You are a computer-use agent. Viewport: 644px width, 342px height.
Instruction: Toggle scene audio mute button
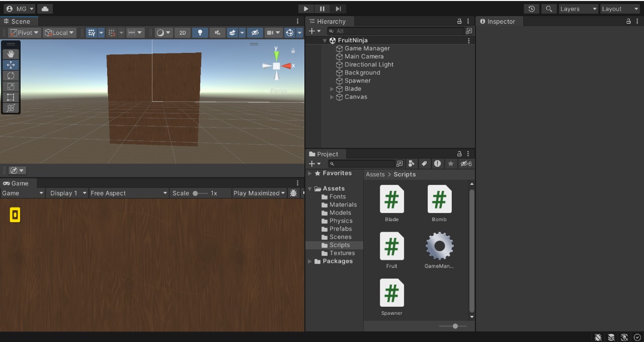click(x=217, y=33)
